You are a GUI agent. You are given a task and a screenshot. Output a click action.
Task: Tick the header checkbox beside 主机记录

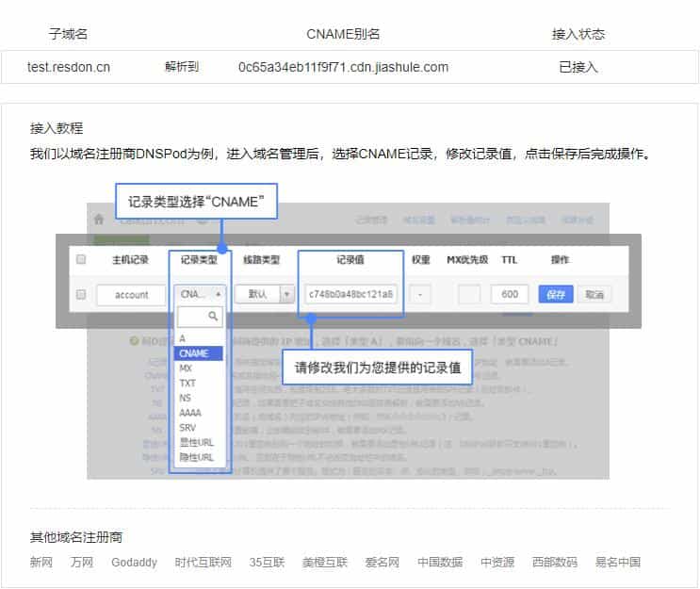point(81,259)
